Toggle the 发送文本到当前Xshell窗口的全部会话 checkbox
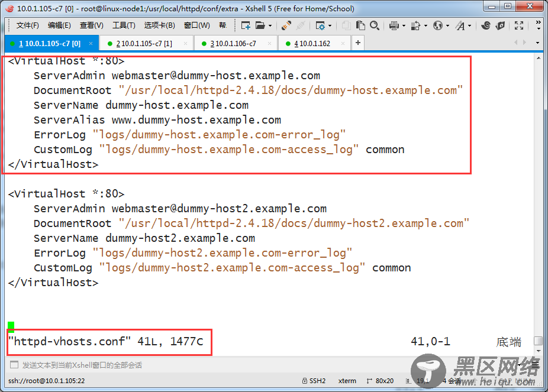 [x=14, y=365]
